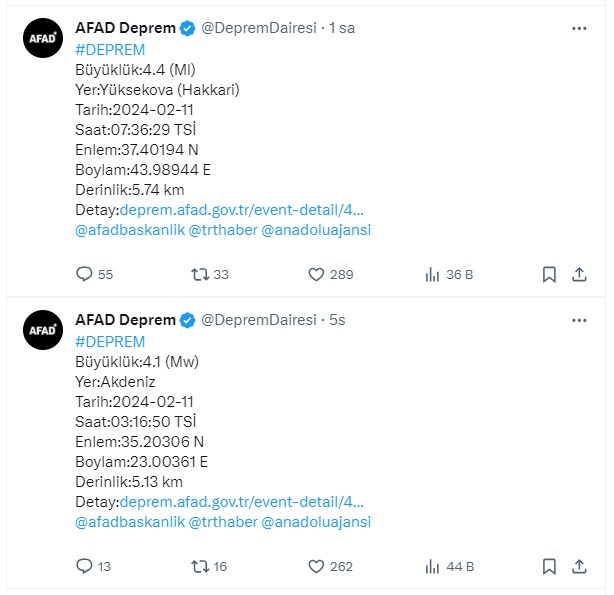Viewport: 614px width, 595px height.
Task: Open AFAD profile avatar on Akdeniz tweet
Action: point(43,330)
